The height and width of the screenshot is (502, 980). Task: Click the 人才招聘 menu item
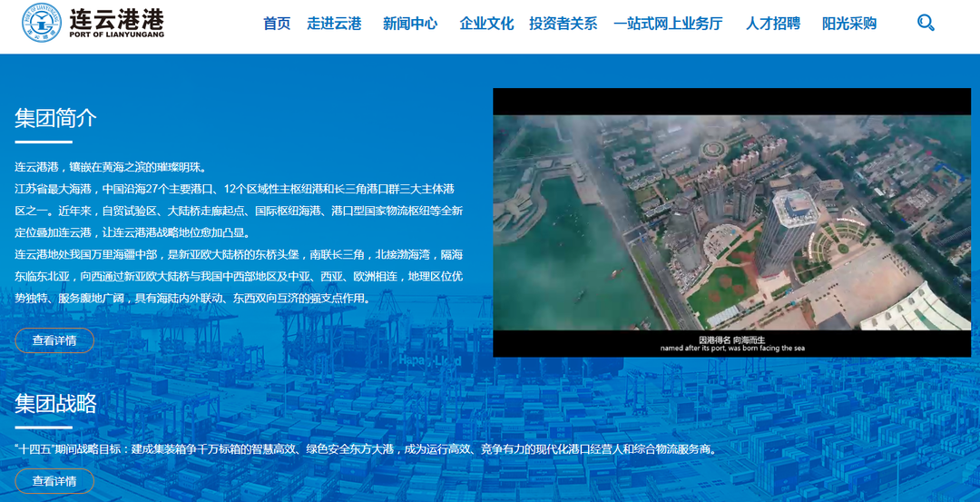pos(772,24)
